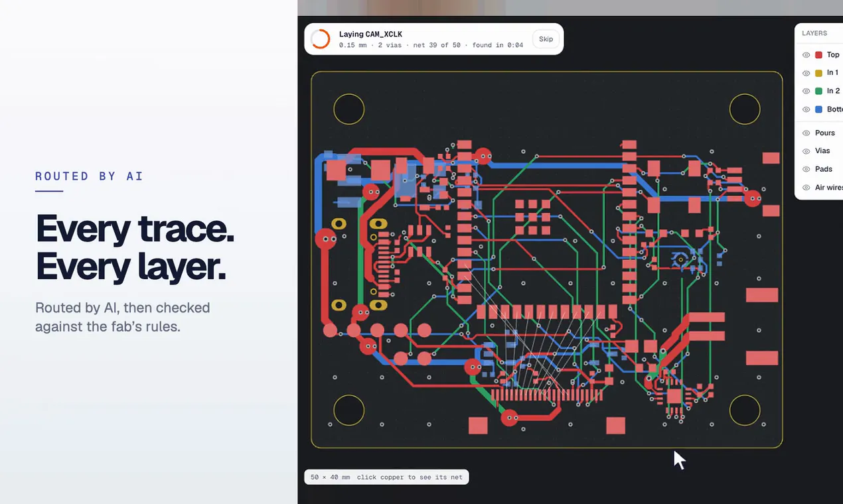Click the yellow In 1 color swatch
Viewport: 843px width, 504px height.
819,73
